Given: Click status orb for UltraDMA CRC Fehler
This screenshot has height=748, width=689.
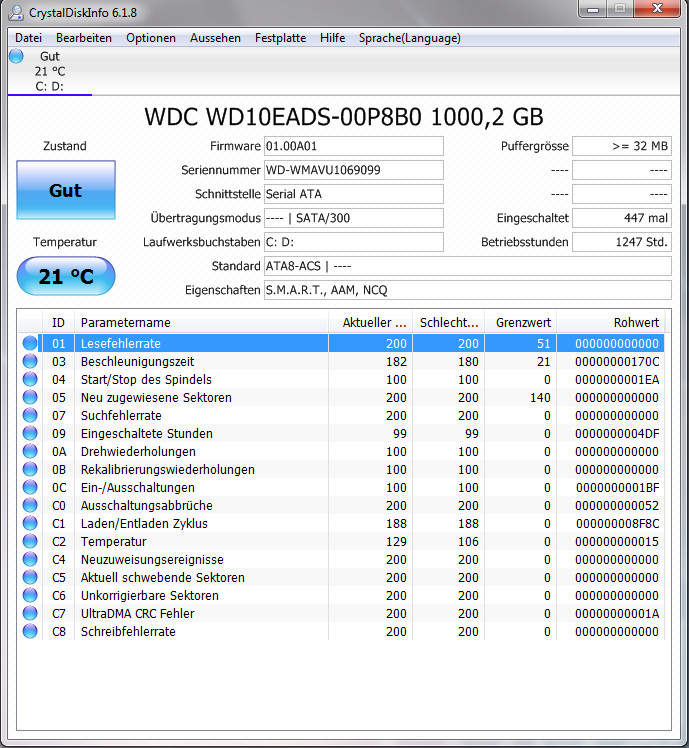Looking at the screenshot, I should coord(30,613).
